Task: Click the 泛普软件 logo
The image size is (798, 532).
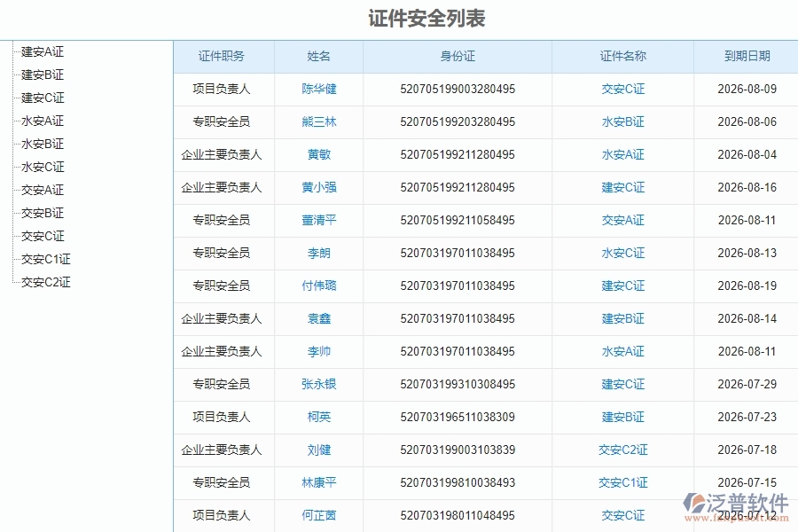Action: tap(735, 501)
